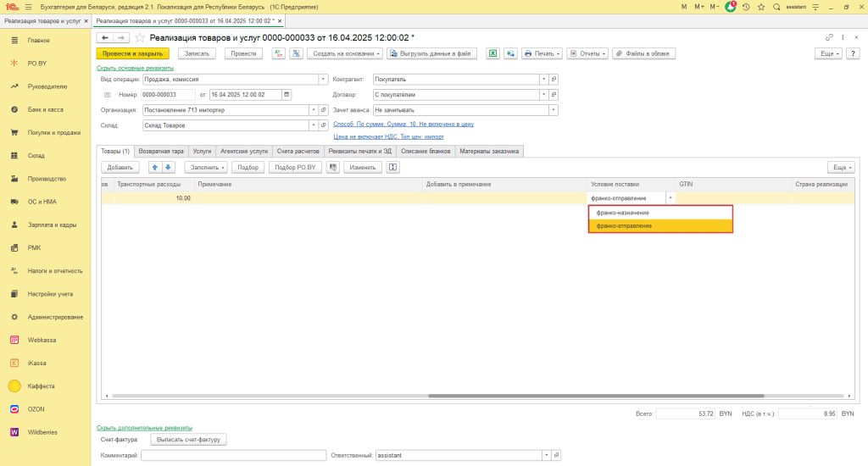The height and width of the screenshot is (466, 868).
Task: Click Скрыть основные реквизиты link
Action: click(135, 68)
